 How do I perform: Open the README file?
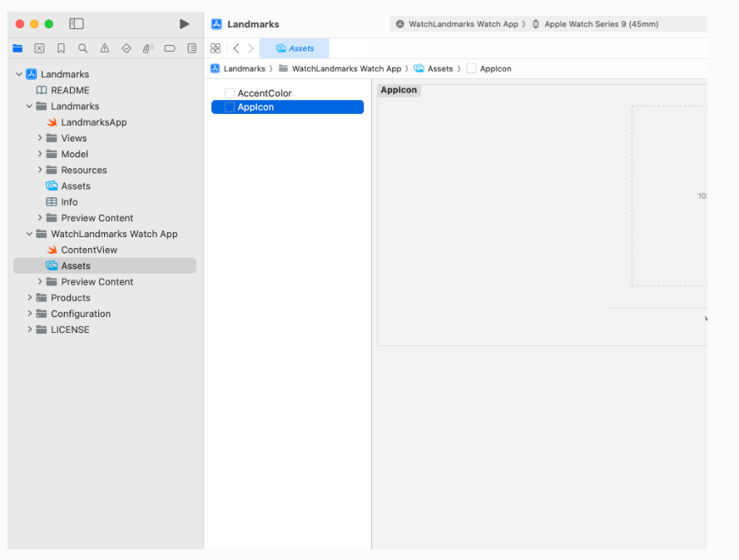[x=105, y=90]
